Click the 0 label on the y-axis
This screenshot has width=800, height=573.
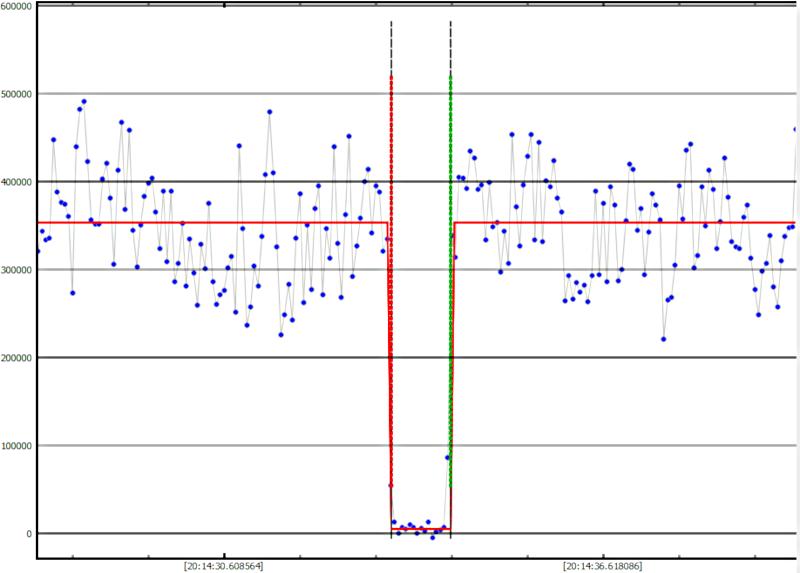point(29,534)
